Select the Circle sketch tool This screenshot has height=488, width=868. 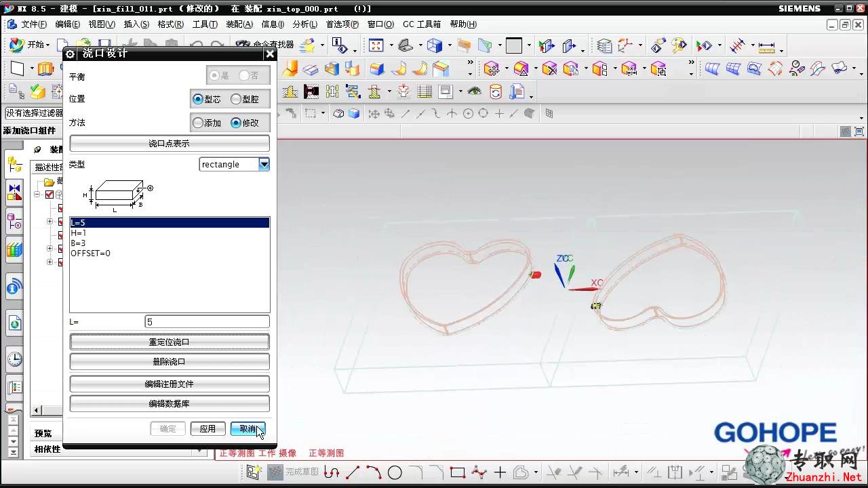(395, 472)
